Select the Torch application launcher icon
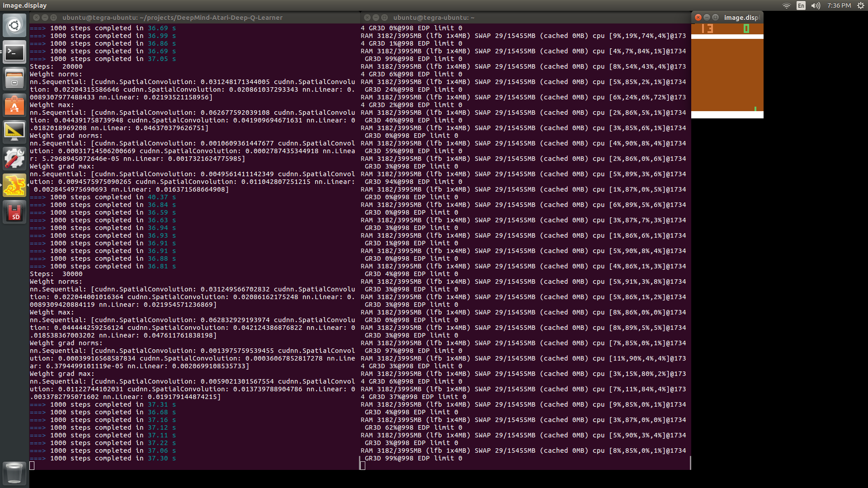 14,186
